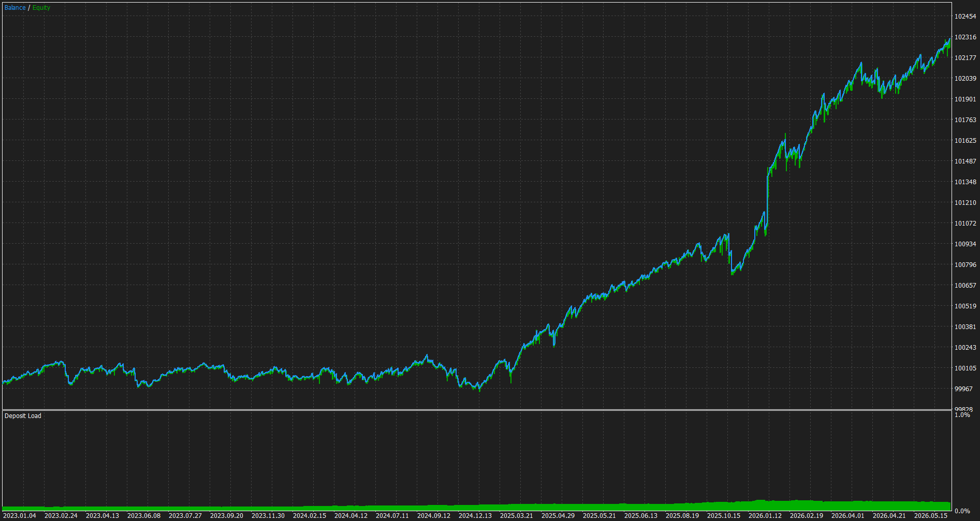Click the 100657 axis value
Screen dimensions: 980x521
click(x=966, y=286)
